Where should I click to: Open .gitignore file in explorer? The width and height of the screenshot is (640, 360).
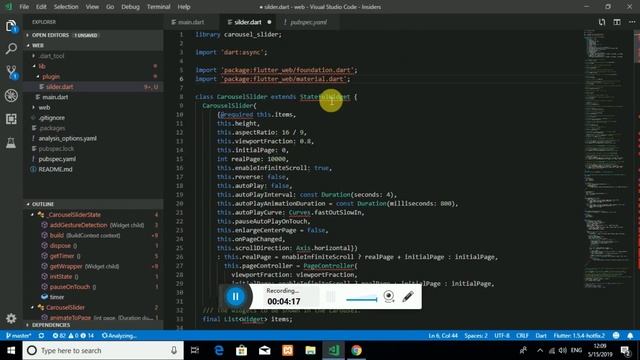(x=93, y=118)
